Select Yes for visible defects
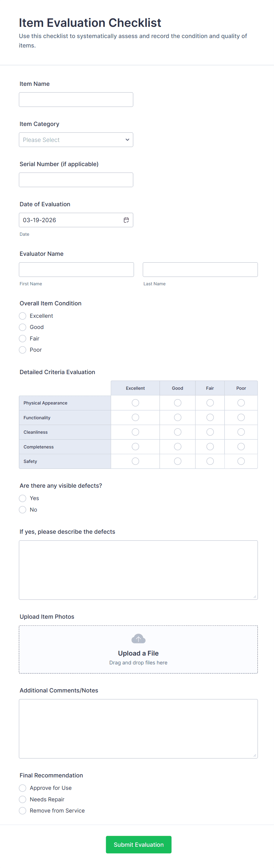 pyautogui.click(x=23, y=498)
